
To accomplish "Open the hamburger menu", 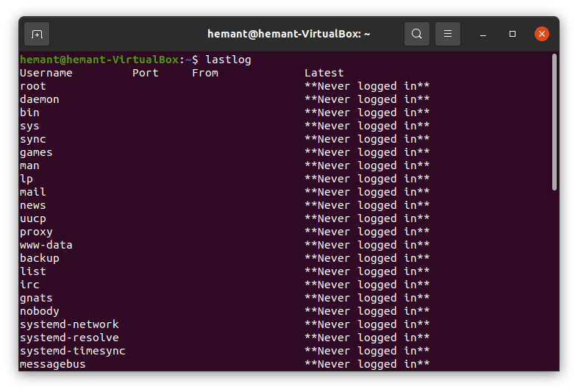I will [447, 34].
